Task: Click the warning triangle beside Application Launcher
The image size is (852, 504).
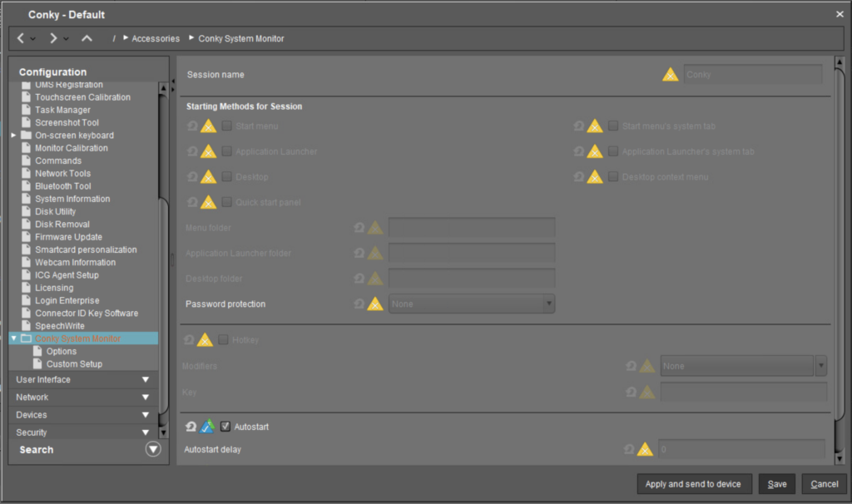Action: [208, 151]
